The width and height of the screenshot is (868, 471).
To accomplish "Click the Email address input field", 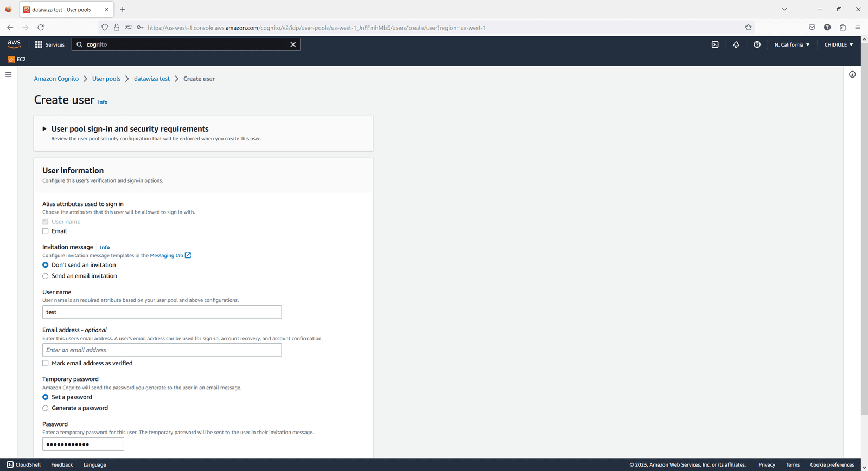I will 162,350.
